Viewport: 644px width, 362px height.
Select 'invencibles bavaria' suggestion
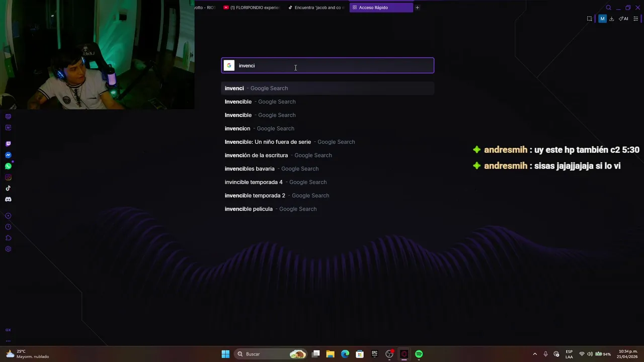click(x=328, y=168)
